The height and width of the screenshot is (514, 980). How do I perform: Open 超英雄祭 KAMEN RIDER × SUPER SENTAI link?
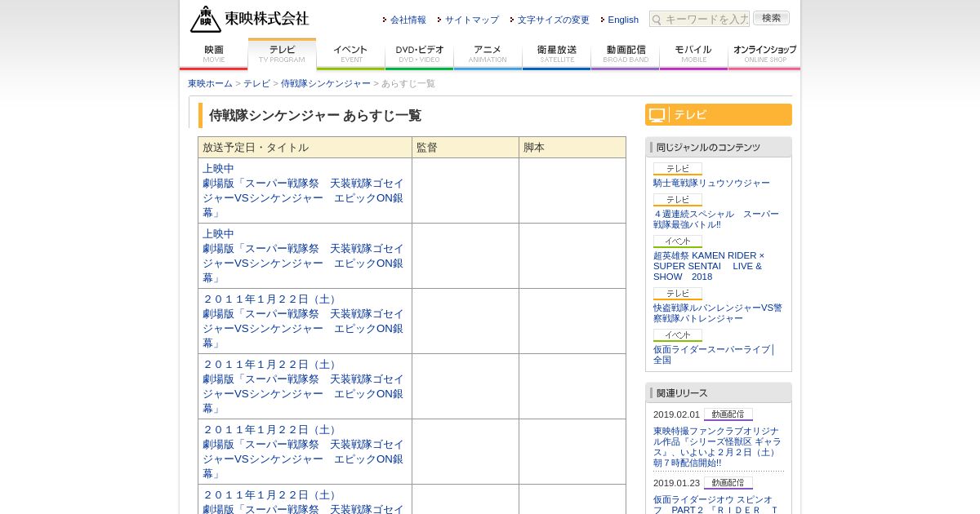point(709,266)
